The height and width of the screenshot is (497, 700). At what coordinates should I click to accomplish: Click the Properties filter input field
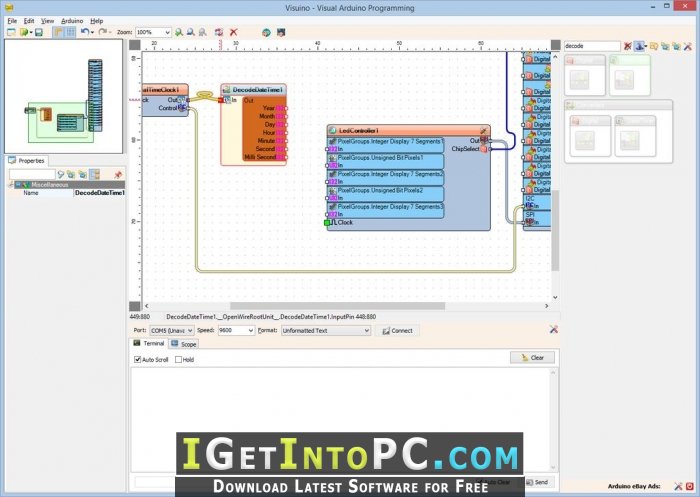click(x=32, y=174)
